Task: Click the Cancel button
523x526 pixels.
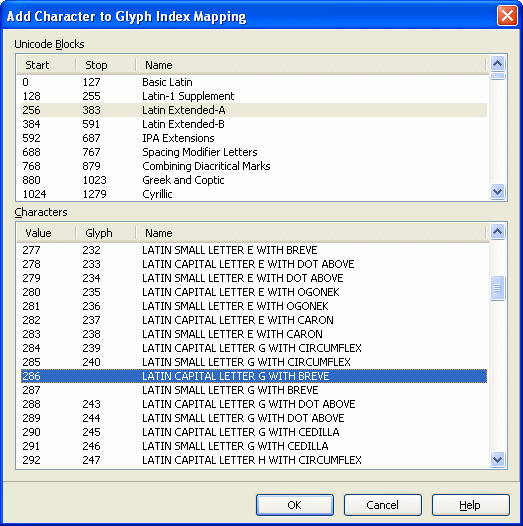Action: 382,505
